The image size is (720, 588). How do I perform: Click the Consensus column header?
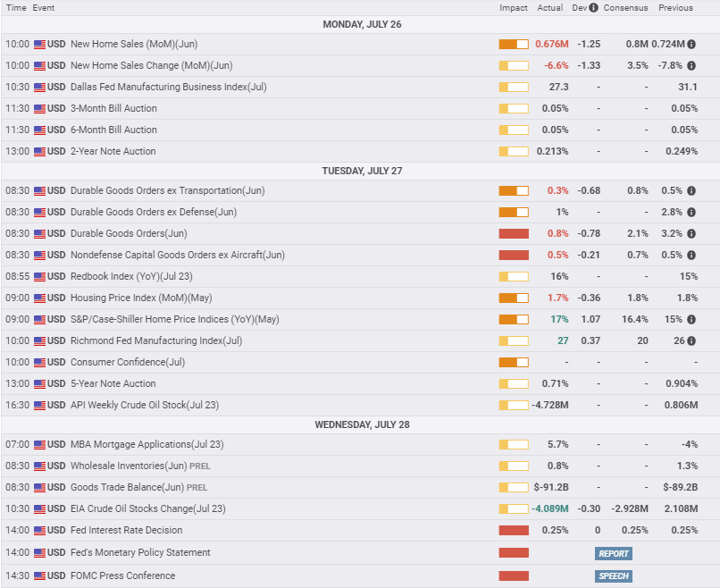pos(626,8)
